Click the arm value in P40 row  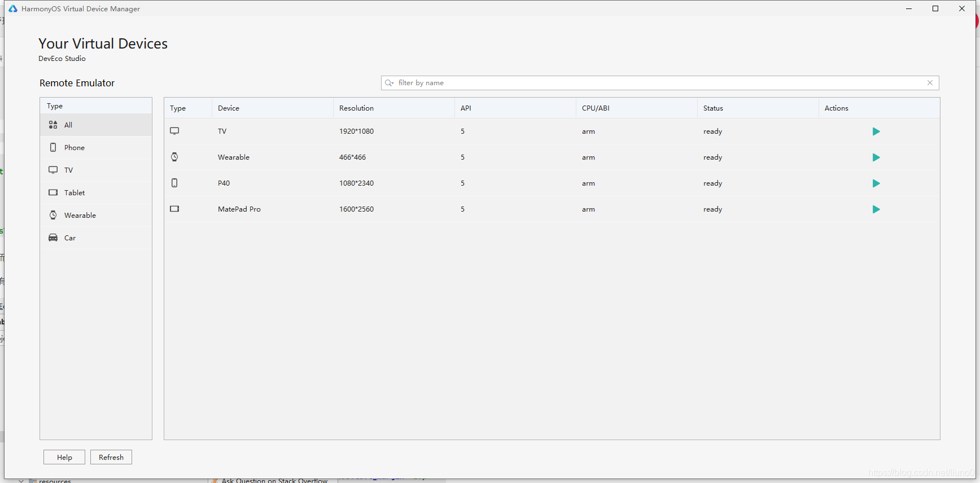click(x=588, y=183)
